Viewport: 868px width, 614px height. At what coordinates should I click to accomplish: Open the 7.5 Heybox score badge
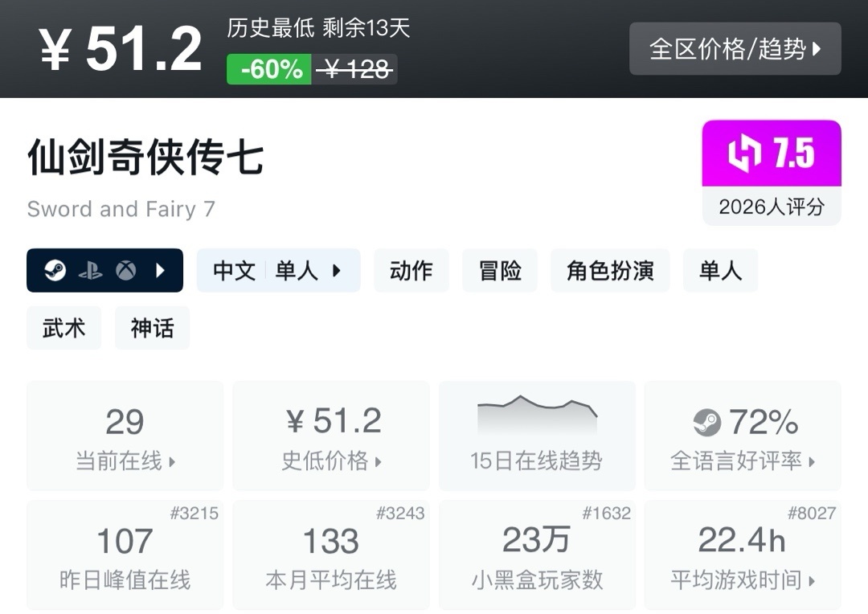tap(772, 153)
